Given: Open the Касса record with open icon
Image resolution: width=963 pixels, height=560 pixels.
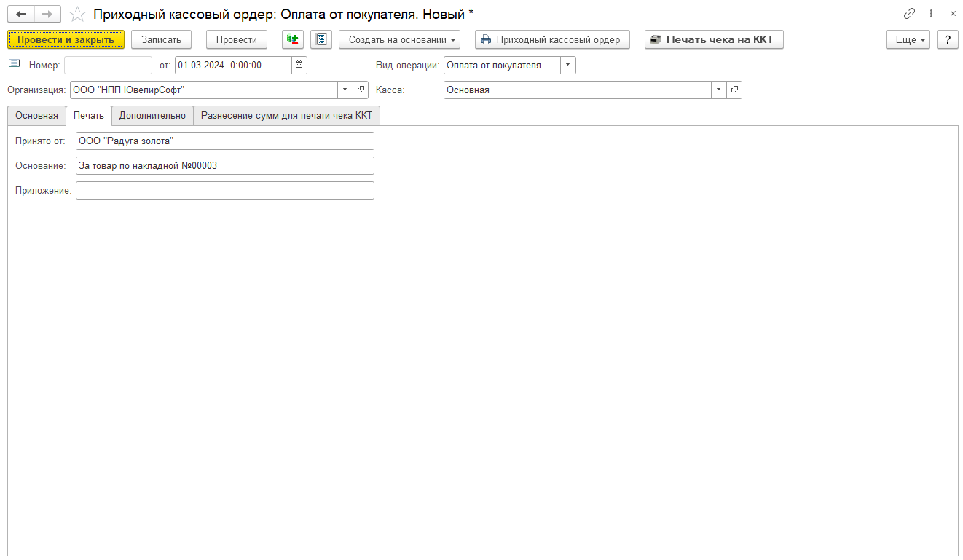Looking at the screenshot, I should [734, 90].
